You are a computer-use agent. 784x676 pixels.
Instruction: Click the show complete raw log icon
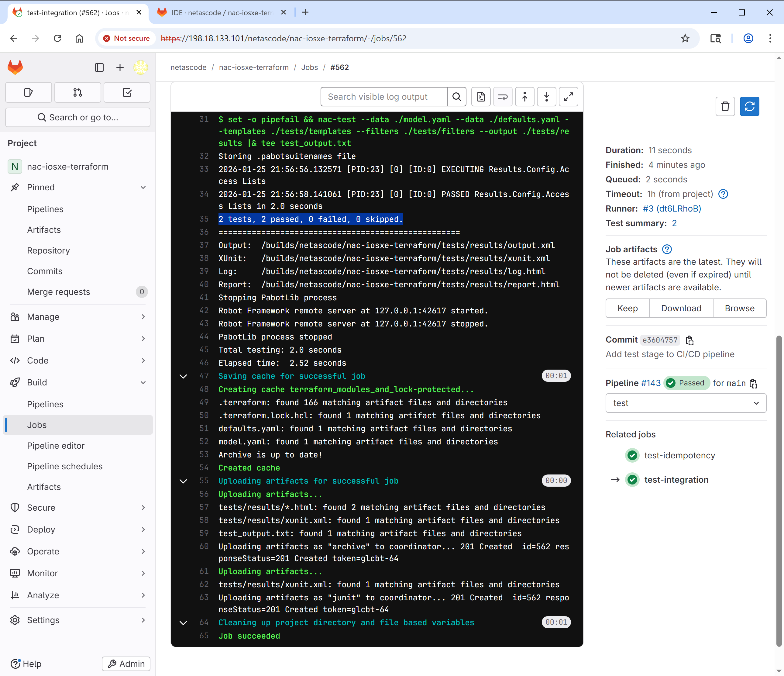pos(480,97)
